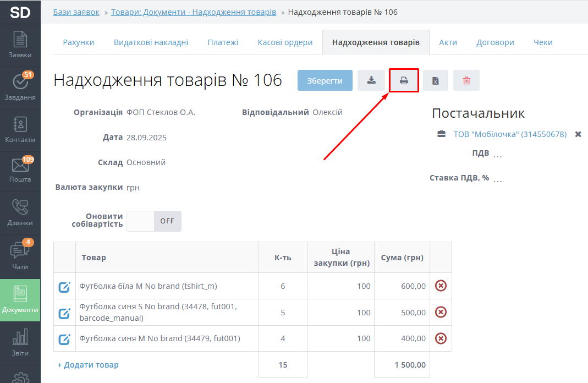This screenshot has height=383, width=588.
Task: Switch to the Касові ордери tab
Action: 285,42
